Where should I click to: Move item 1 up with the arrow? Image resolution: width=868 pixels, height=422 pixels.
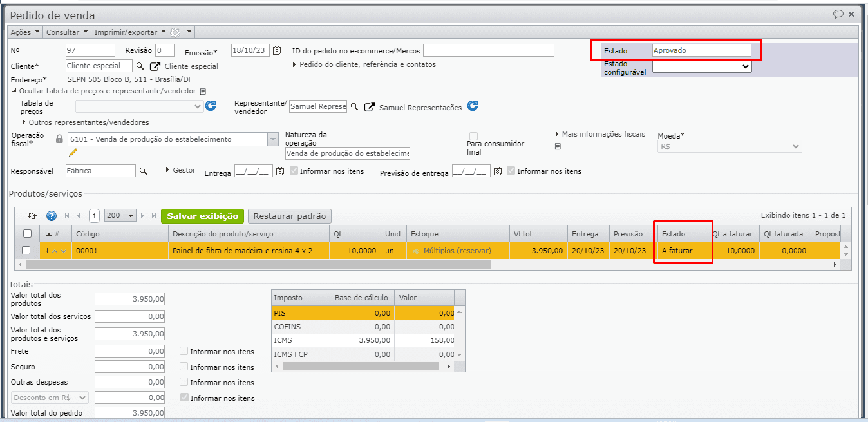55,251
